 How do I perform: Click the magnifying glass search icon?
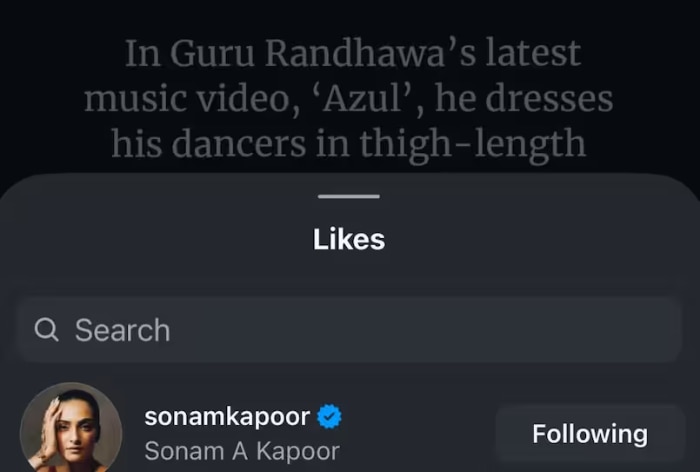click(46, 330)
